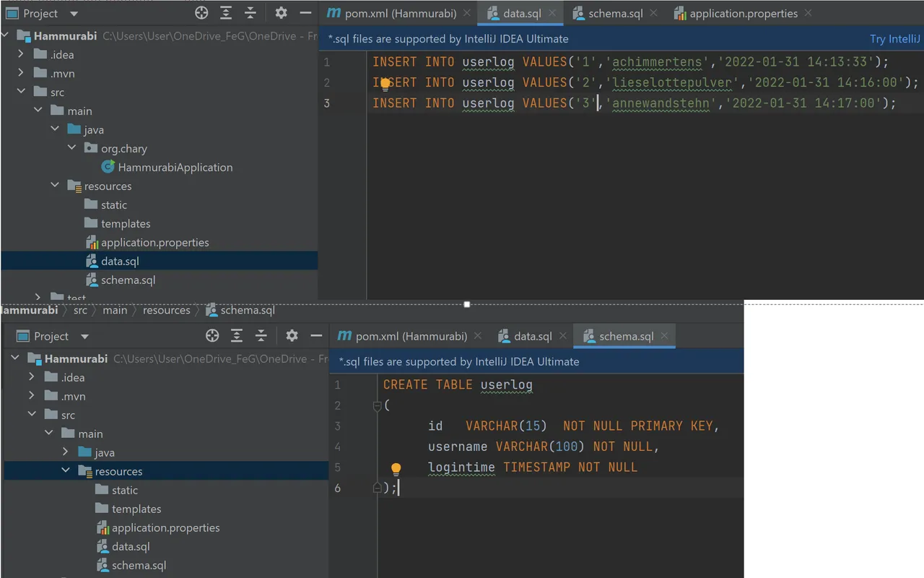Click 'main' in the breadcrumb path
The height and width of the screenshot is (578, 924).
click(x=115, y=310)
